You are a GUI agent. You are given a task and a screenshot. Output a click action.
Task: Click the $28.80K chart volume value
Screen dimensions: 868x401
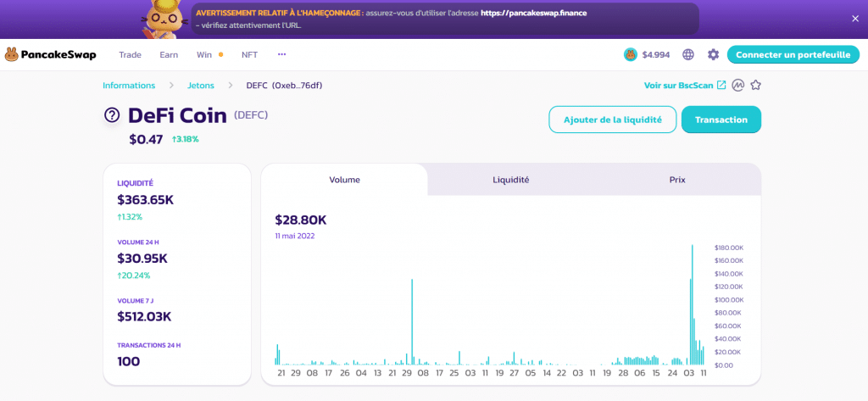click(301, 220)
